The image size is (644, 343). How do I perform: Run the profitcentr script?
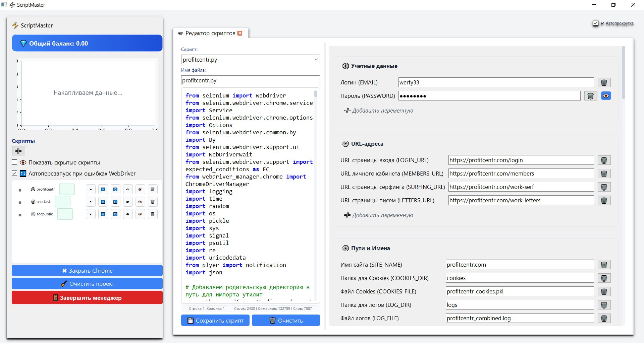[91, 189]
